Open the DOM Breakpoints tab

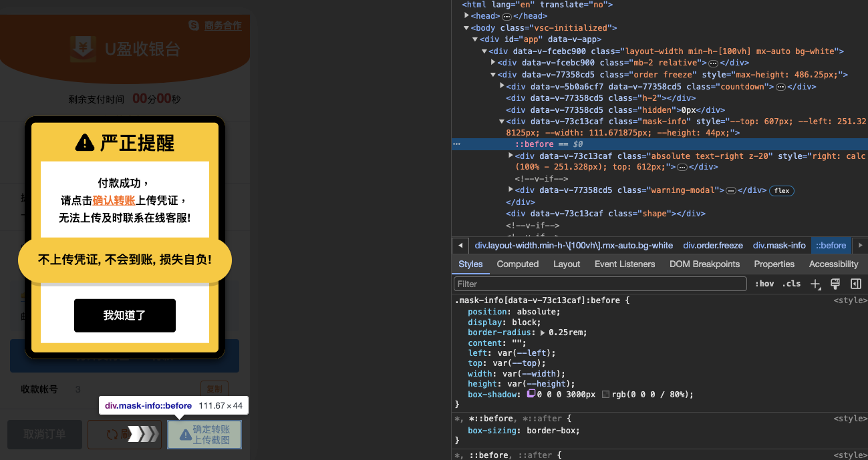(x=705, y=264)
